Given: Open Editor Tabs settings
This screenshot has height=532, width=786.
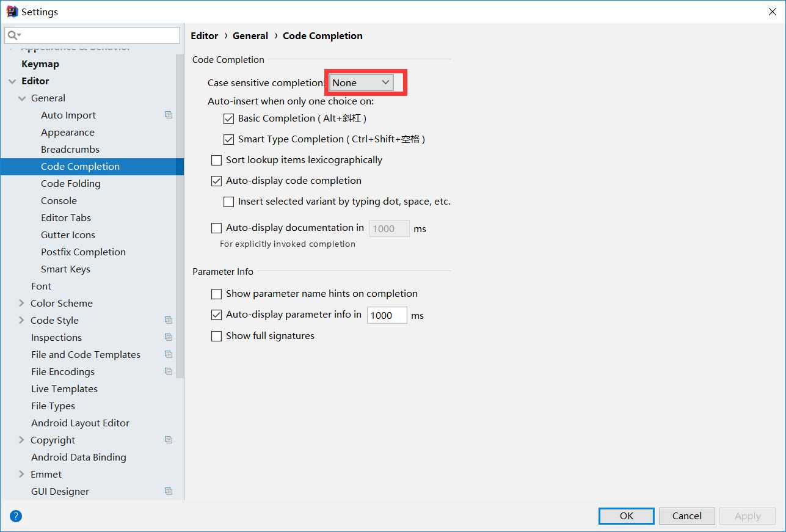Looking at the screenshot, I should pos(66,217).
